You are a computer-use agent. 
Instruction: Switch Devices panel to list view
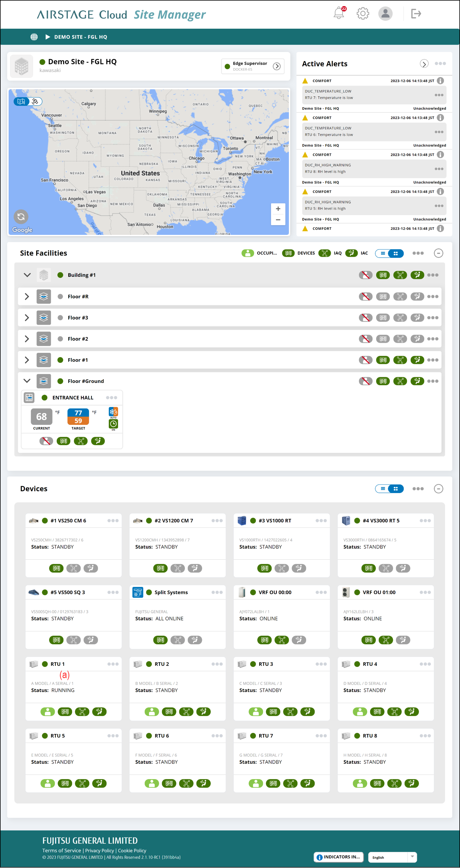pyautogui.click(x=382, y=489)
